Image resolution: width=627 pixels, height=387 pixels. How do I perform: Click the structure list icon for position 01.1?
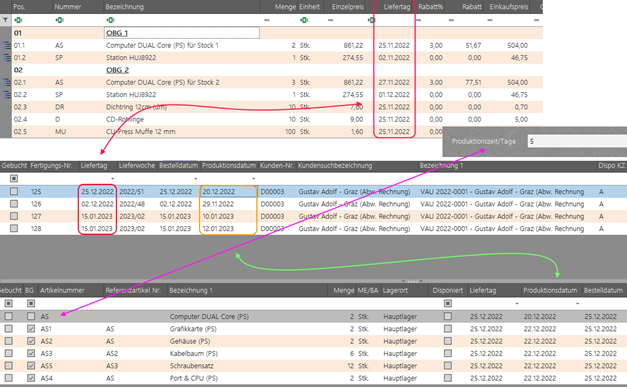[x=6, y=45]
